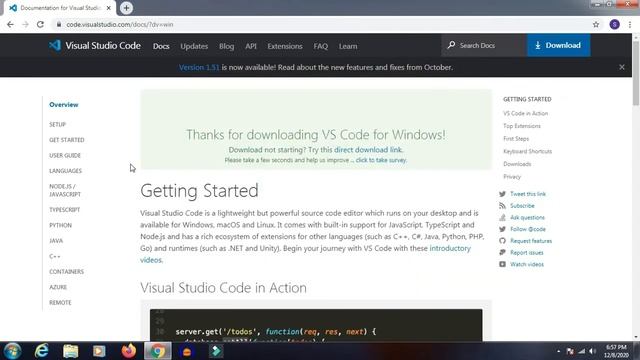Open the FAQ menu item

321,46
